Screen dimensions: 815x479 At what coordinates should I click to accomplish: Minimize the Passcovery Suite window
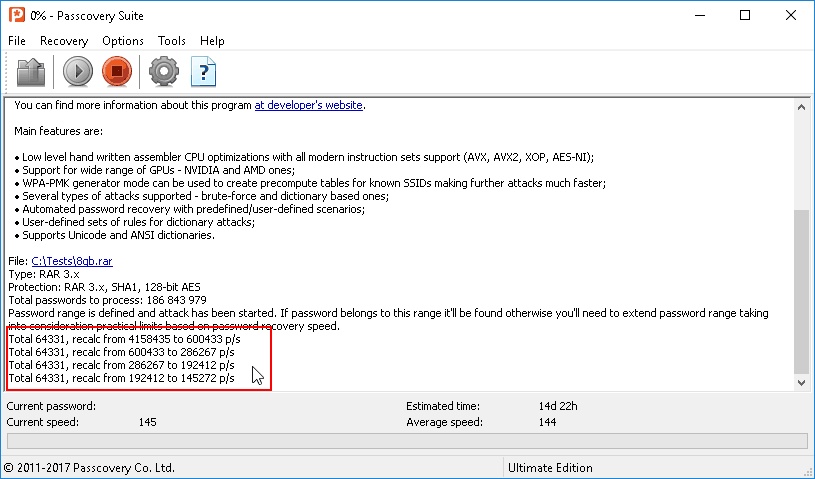pyautogui.click(x=700, y=15)
